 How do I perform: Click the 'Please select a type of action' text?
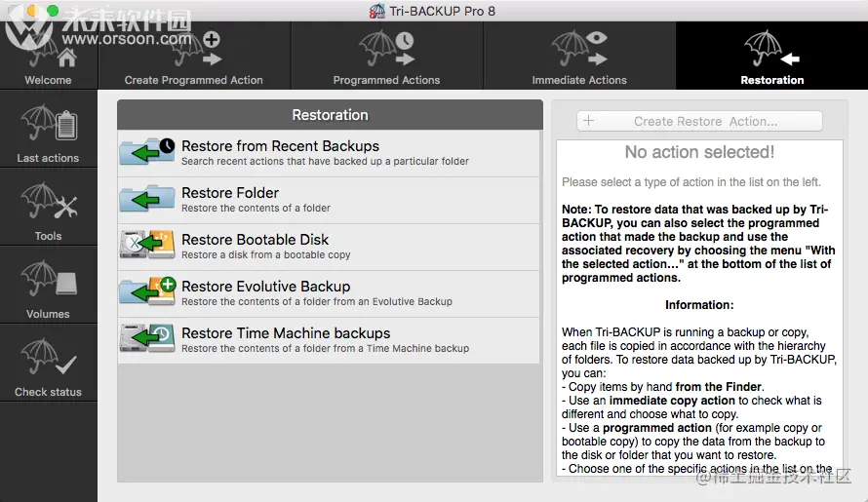coord(691,182)
